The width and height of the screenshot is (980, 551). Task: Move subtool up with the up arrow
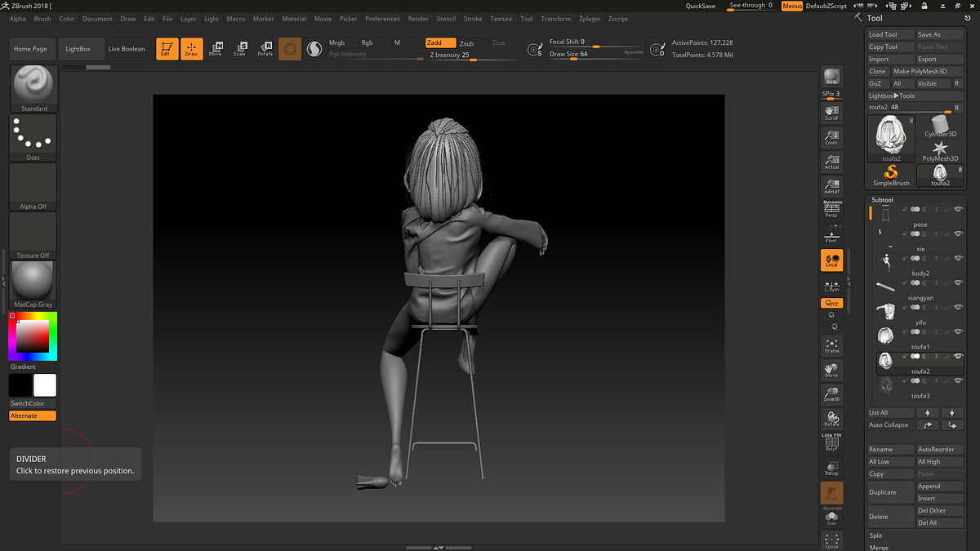pos(928,413)
